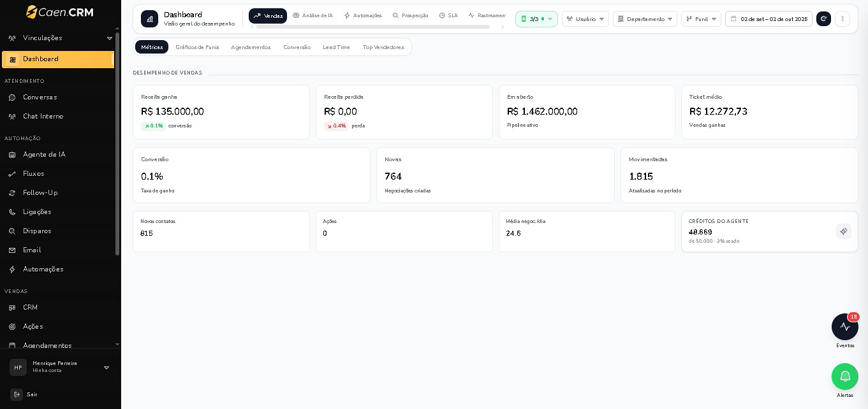This screenshot has height=409, width=868.
Task: Open the Alertas bell button
Action: tap(845, 377)
